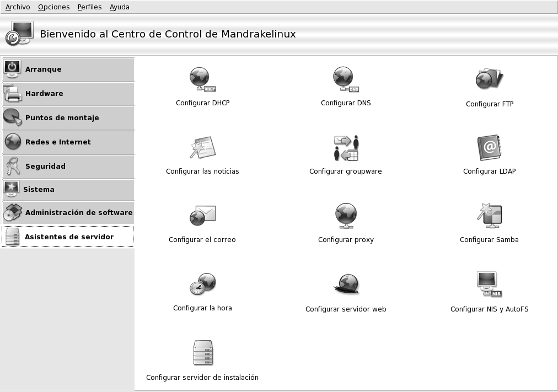The width and height of the screenshot is (558, 392).
Task: Click the Hardware printer icon
Action: coord(13,93)
